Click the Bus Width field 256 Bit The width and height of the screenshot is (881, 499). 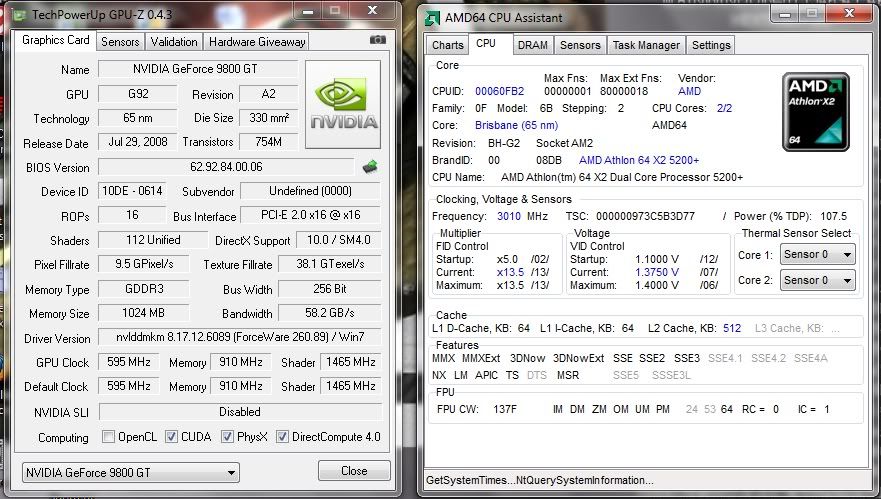330,289
